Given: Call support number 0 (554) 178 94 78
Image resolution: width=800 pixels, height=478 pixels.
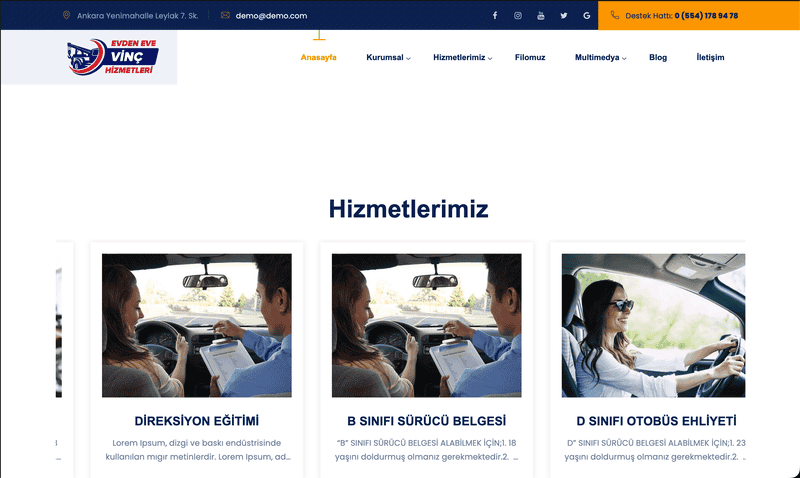Looking at the screenshot, I should point(706,16).
